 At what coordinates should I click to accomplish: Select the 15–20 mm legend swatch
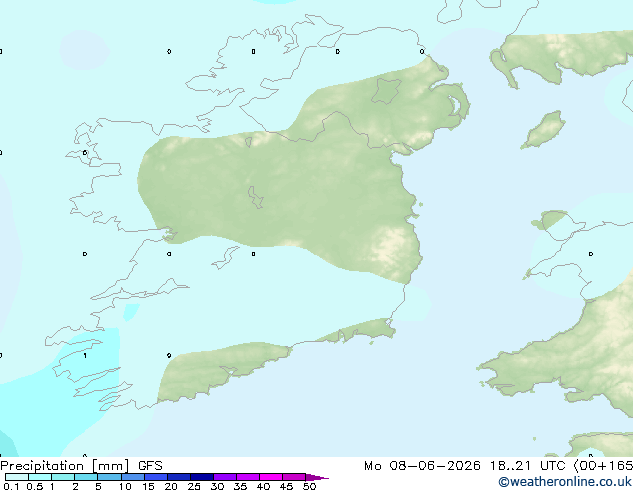[155, 477]
